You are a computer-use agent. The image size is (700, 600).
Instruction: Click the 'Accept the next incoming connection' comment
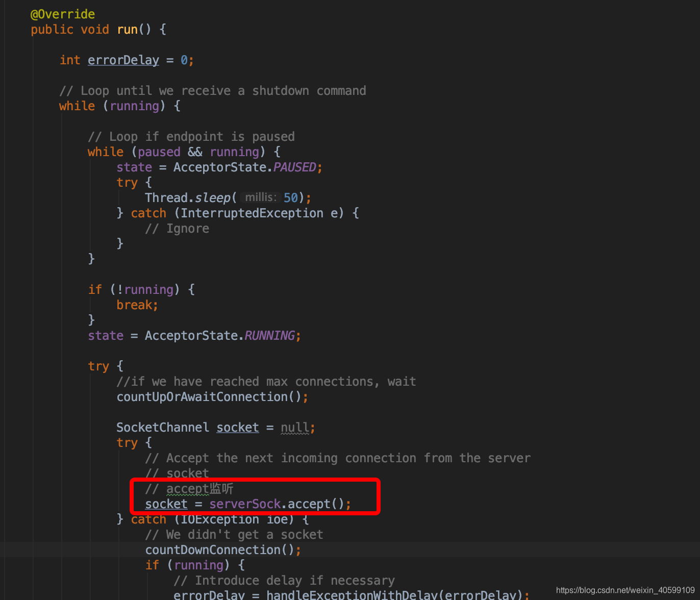click(x=338, y=458)
